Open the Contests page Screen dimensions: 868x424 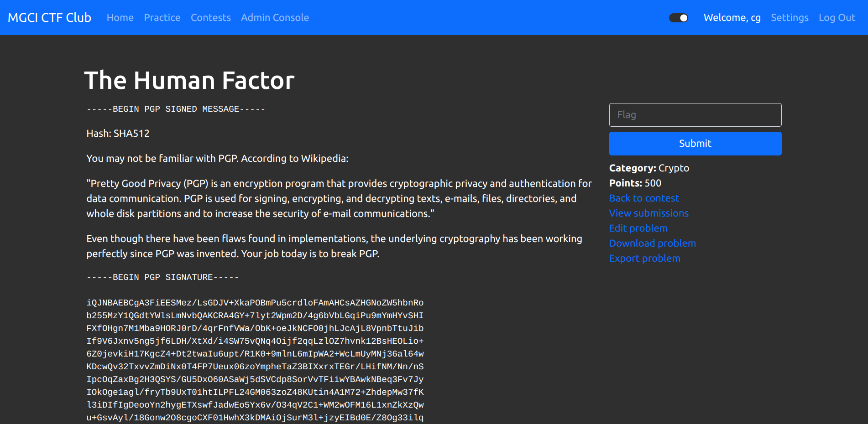(x=210, y=18)
